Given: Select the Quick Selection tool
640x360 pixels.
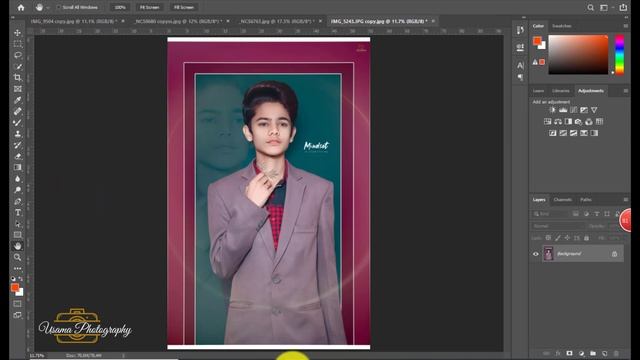Looking at the screenshot, I should click(18, 66).
